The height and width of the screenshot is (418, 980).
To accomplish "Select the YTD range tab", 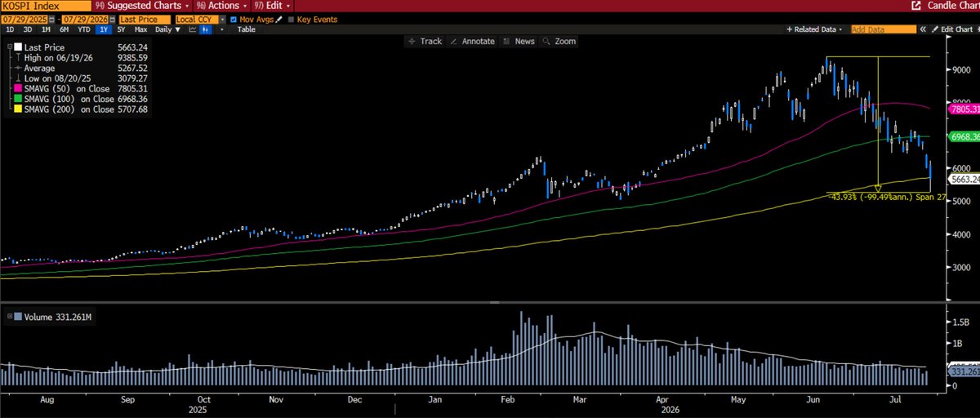I will point(83,29).
